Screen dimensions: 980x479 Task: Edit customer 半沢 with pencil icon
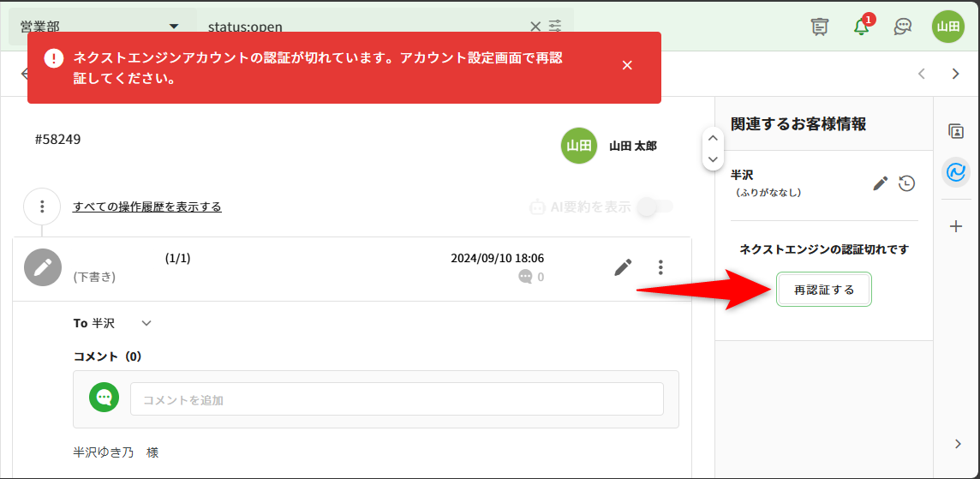880,183
